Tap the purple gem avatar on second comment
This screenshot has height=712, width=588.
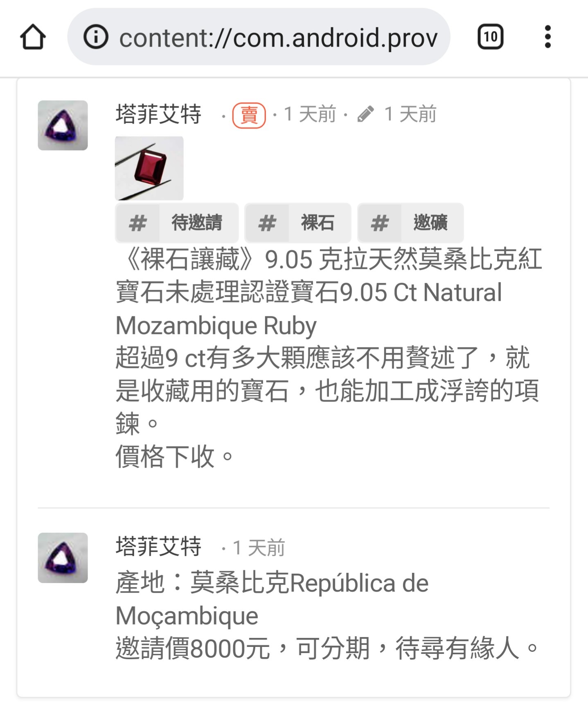63,558
